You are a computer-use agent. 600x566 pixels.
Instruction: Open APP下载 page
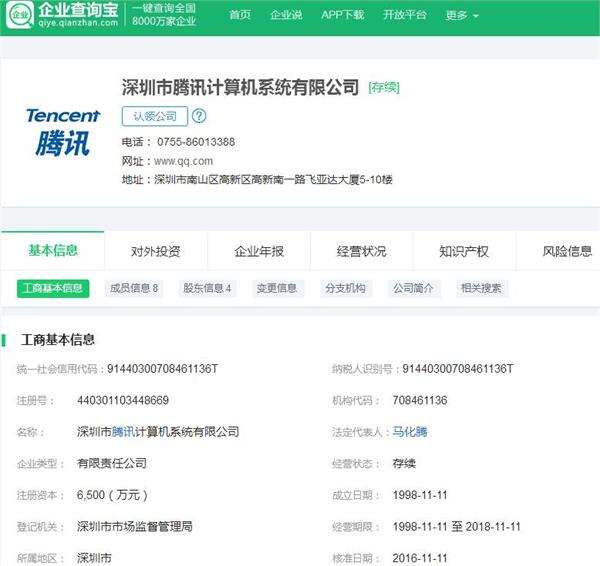pos(342,15)
